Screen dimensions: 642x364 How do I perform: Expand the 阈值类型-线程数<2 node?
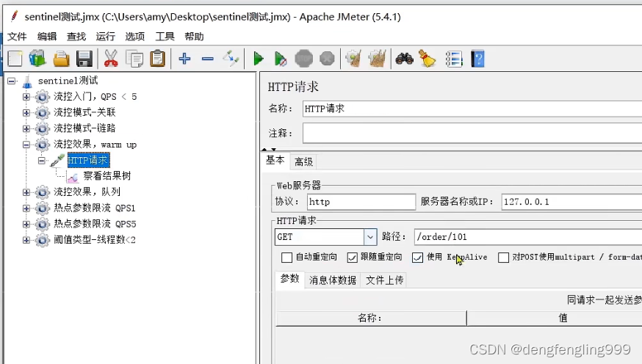(x=26, y=240)
